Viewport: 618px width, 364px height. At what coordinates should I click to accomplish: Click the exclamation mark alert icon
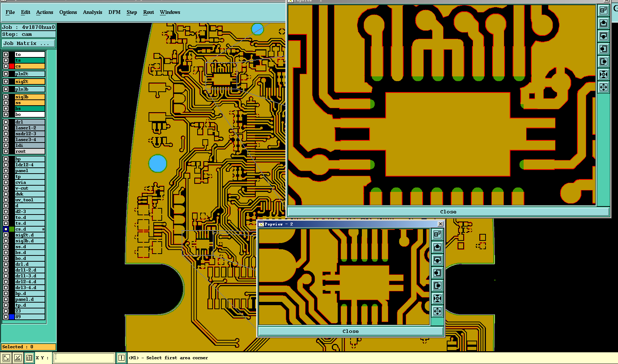(121, 358)
